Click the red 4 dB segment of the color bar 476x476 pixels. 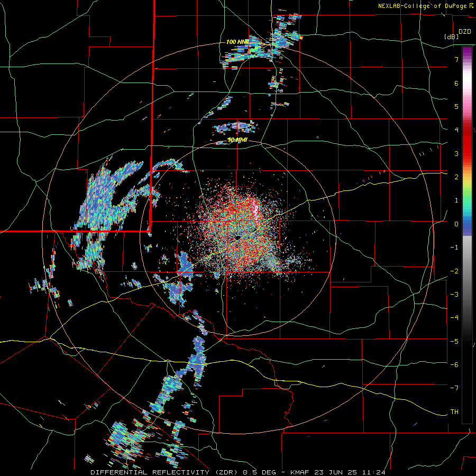pyautogui.click(x=467, y=130)
